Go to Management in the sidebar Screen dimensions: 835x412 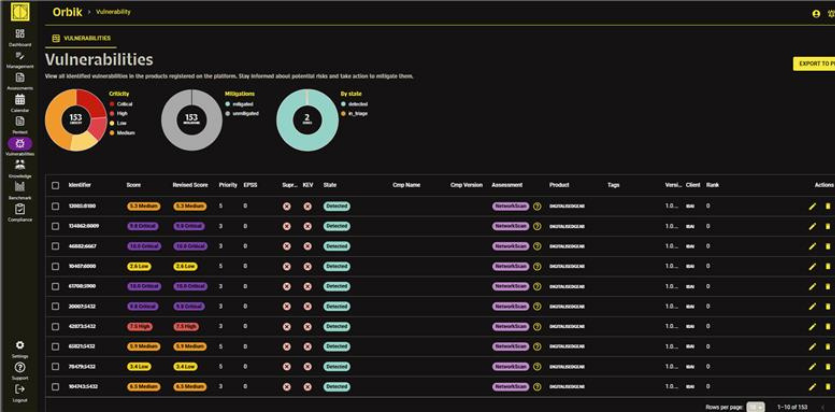tap(20, 56)
